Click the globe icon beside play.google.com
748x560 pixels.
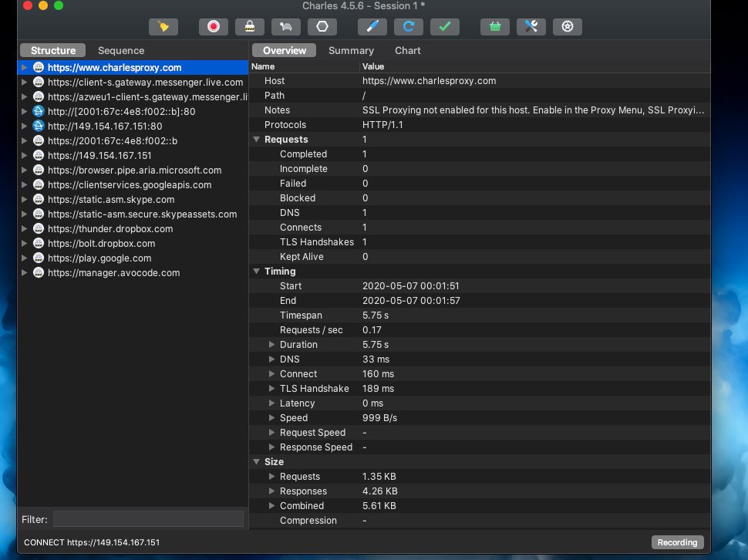tap(39, 258)
